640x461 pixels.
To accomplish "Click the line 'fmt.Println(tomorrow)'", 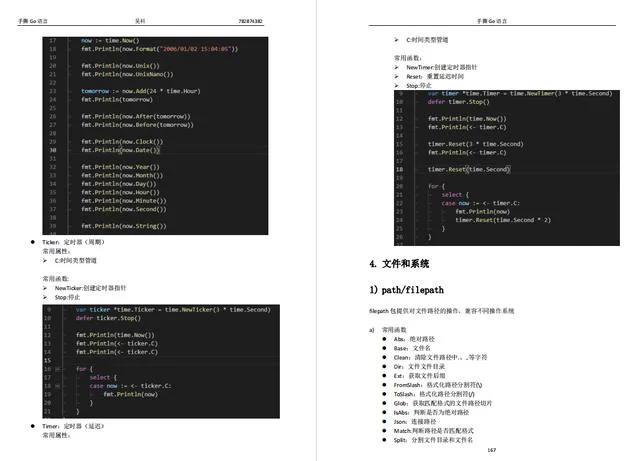I will click(x=117, y=100).
